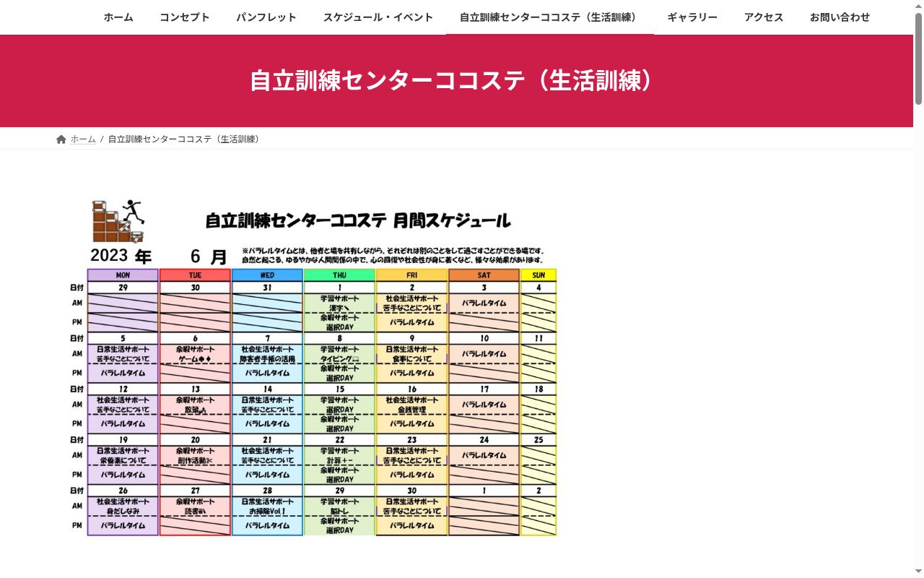Click the home icon in the breadcrumb

click(x=61, y=139)
